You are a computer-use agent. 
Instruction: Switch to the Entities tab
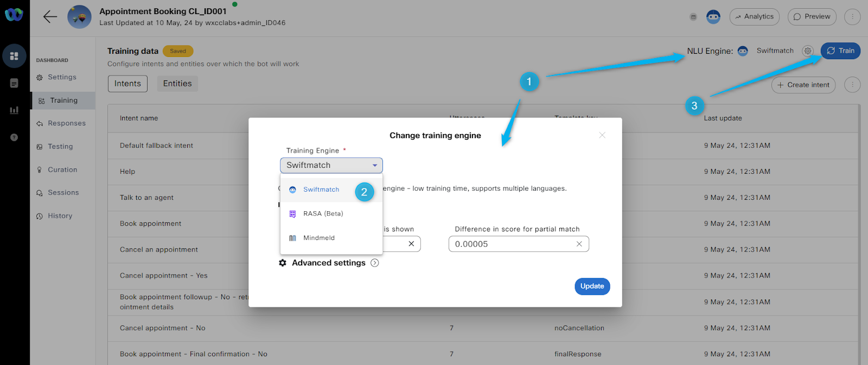pos(177,84)
